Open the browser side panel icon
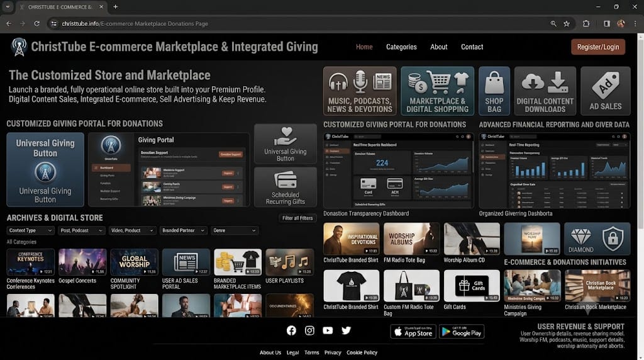The height and width of the screenshot is (360, 644). tap(607, 24)
